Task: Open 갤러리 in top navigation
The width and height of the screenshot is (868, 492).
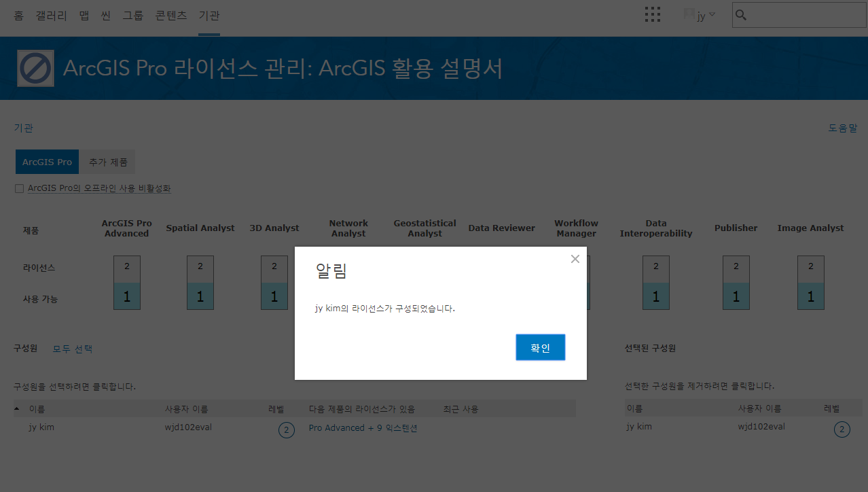Action: (x=52, y=15)
